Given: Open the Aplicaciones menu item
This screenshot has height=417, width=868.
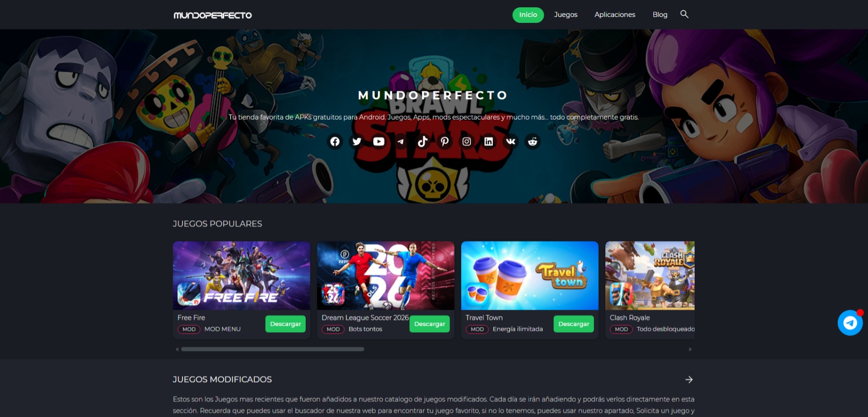Looking at the screenshot, I should [615, 15].
